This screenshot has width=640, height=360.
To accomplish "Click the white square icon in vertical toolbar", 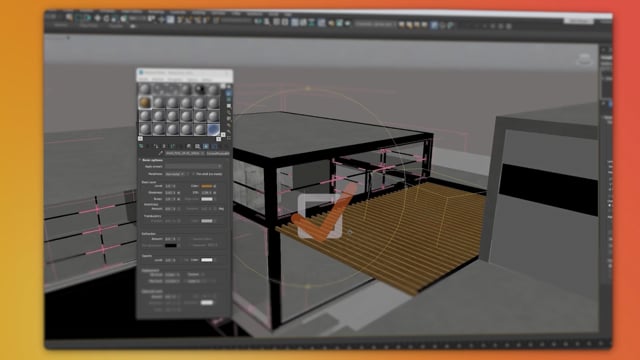I will [229, 105].
